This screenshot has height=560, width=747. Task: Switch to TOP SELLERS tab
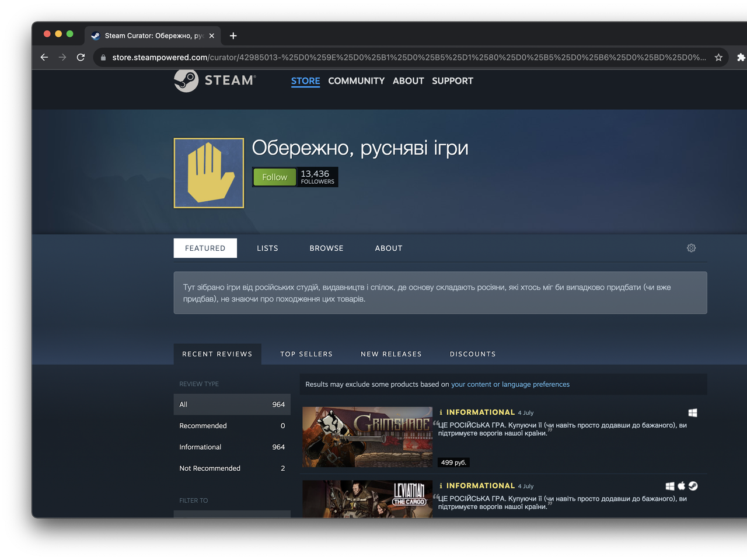click(306, 354)
